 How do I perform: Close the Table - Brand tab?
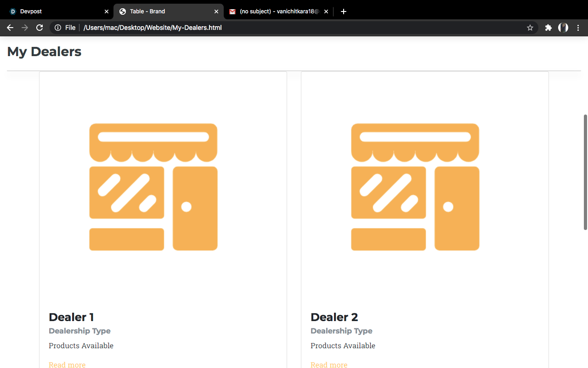216,11
